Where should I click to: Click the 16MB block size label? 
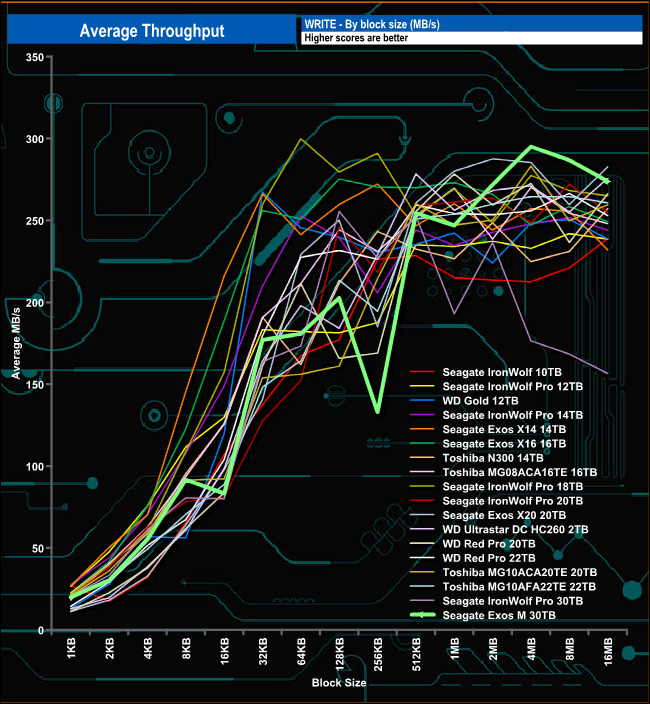click(x=608, y=652)
